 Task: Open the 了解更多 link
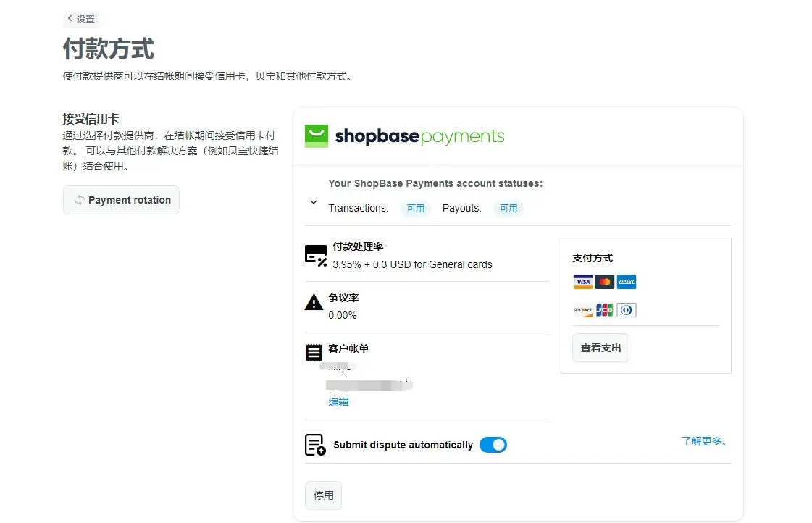(x=703, y=440)
